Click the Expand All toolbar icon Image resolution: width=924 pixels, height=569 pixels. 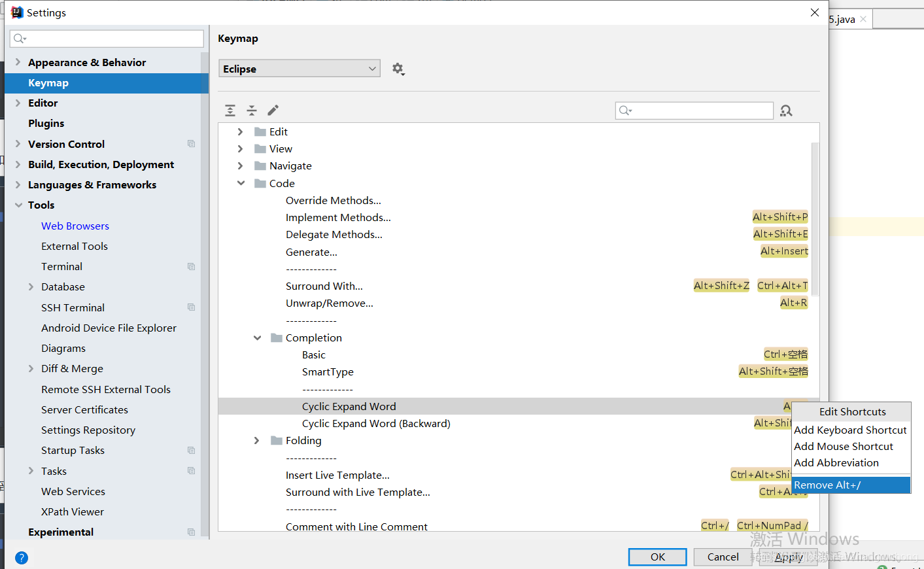tap(230, 111)
